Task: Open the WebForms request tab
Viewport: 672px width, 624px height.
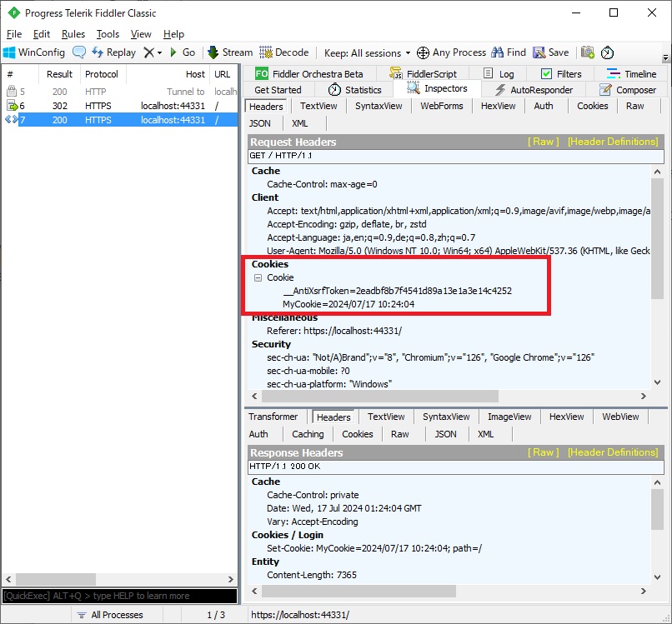Action: [442, 106]
